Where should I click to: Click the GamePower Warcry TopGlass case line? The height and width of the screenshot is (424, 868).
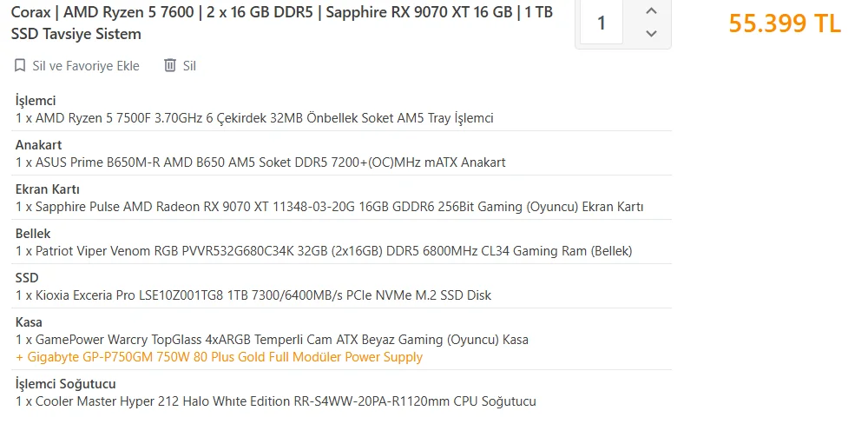click(272, 340)
